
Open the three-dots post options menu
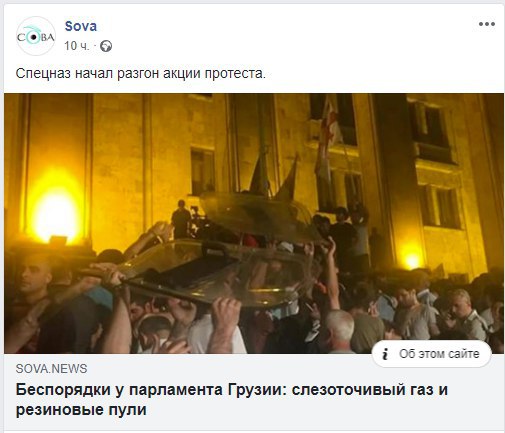(487, 24)
